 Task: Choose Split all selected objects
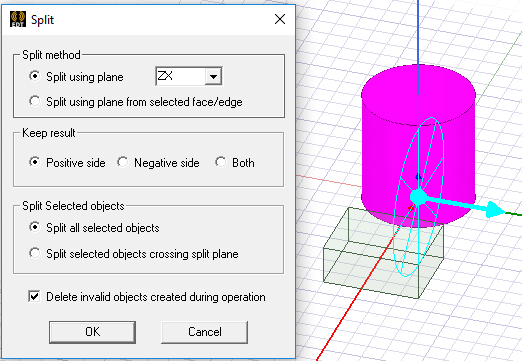[34, 227]
